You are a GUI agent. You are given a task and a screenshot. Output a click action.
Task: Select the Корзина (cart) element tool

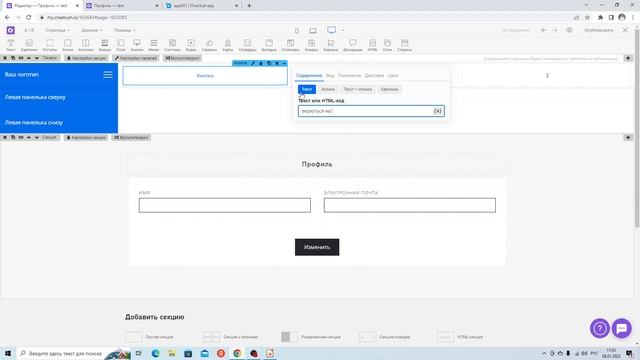point(331,45)
